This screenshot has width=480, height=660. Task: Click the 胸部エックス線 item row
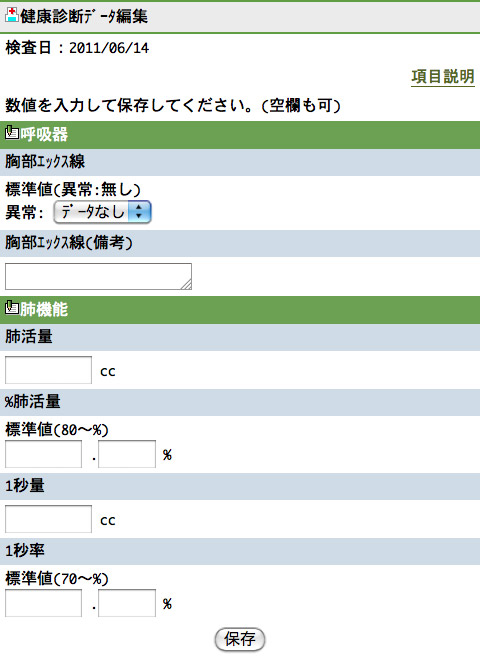coord(240,162)
